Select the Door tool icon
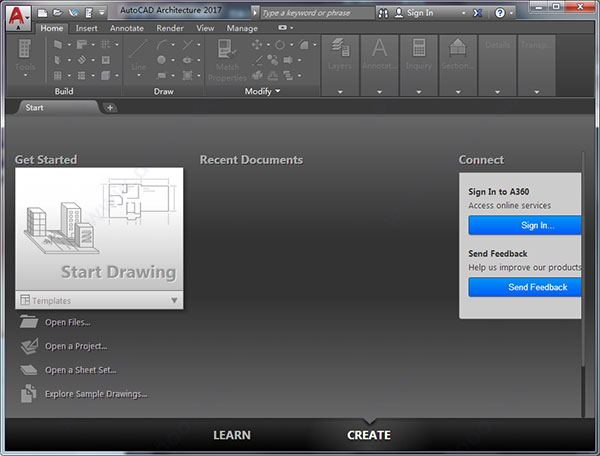Screen dimensions: 600x456 [x=58, y=60]
